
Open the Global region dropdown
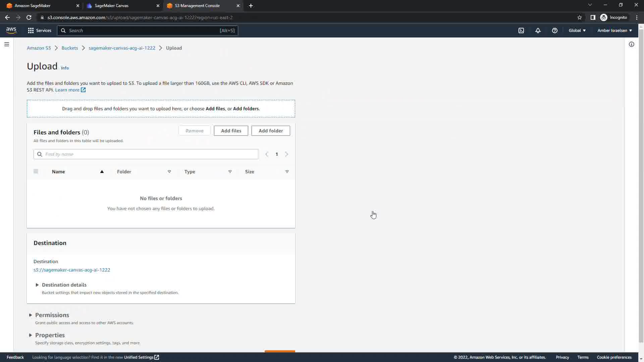point(577,31)
